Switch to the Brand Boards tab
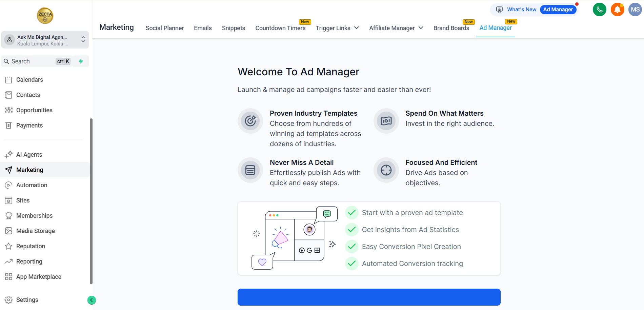The image size is (644, 310). click(451, 28)
